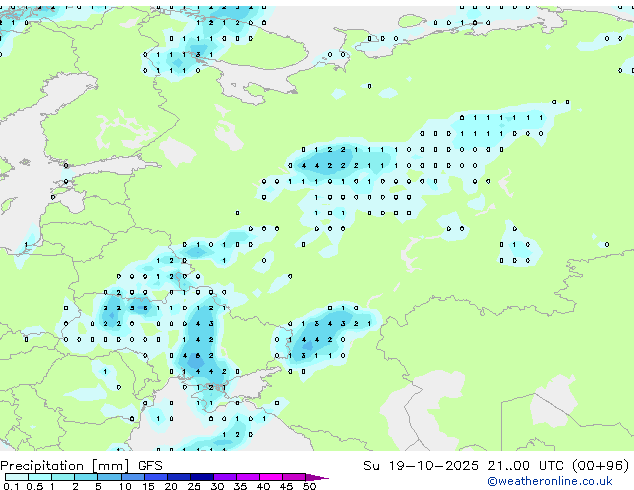This screenshot has width=634, height=490.
Task: Click the 0.1–0.5 mm legend swatch
Action: 17,477
